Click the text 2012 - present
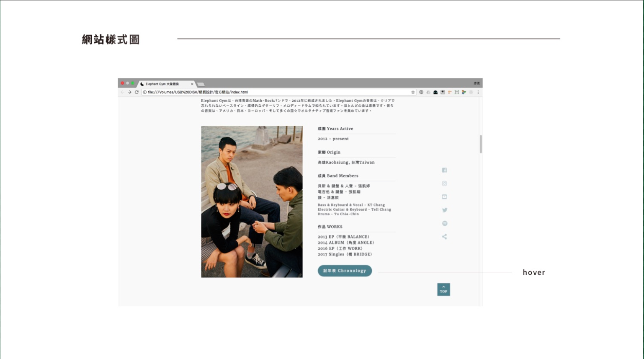The image size is (644, 359). pyautogui.click(x=333, y=139)
